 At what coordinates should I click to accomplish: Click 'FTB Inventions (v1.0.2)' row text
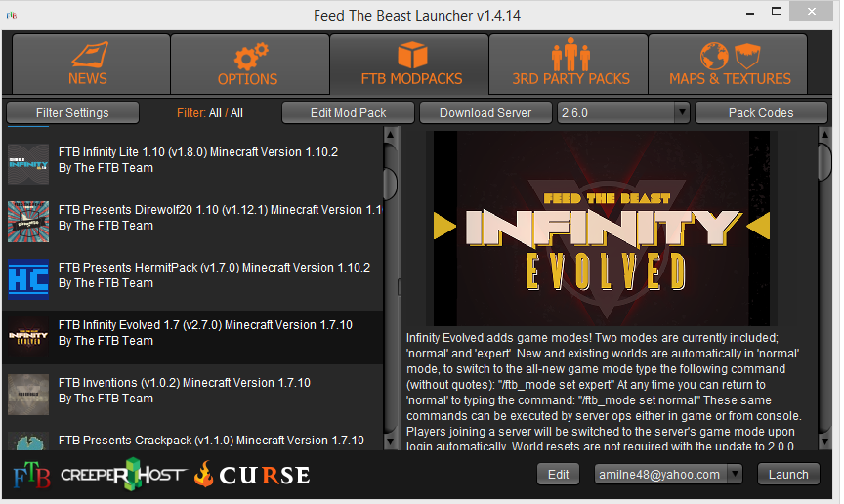184,383
